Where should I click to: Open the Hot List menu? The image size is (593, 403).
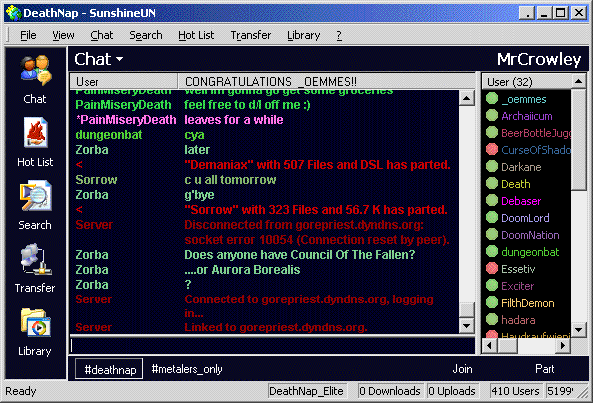(x=196, y=35)
